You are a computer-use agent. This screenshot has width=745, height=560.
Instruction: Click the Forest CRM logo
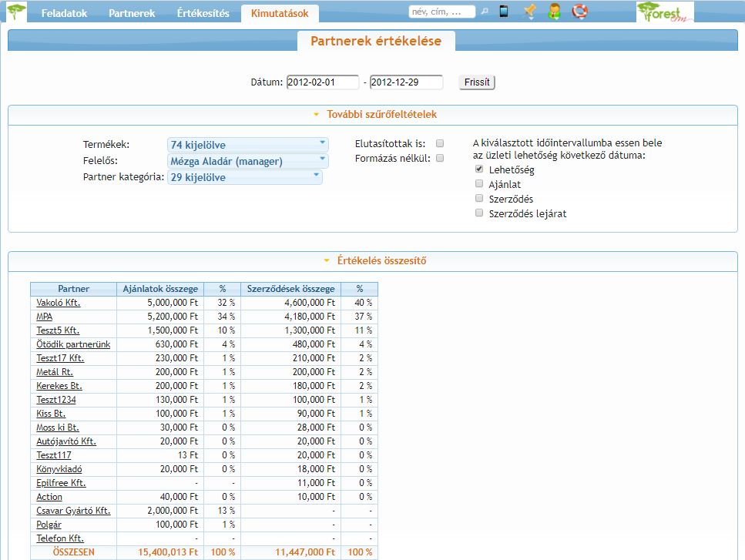coord(664,12)
